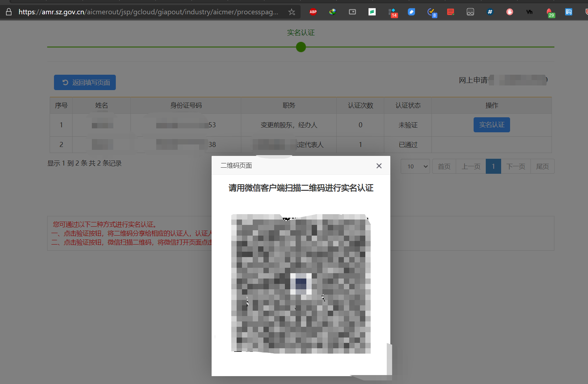Open the red extension with green badge 29
The height and width of the screenshot is (384, 588).
click(x=550, y=13)
